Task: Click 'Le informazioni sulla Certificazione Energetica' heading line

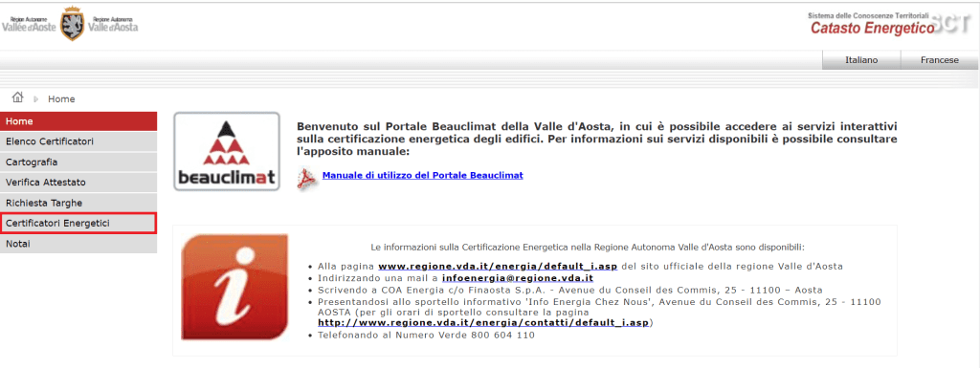Action: click(x=588, y=247)
